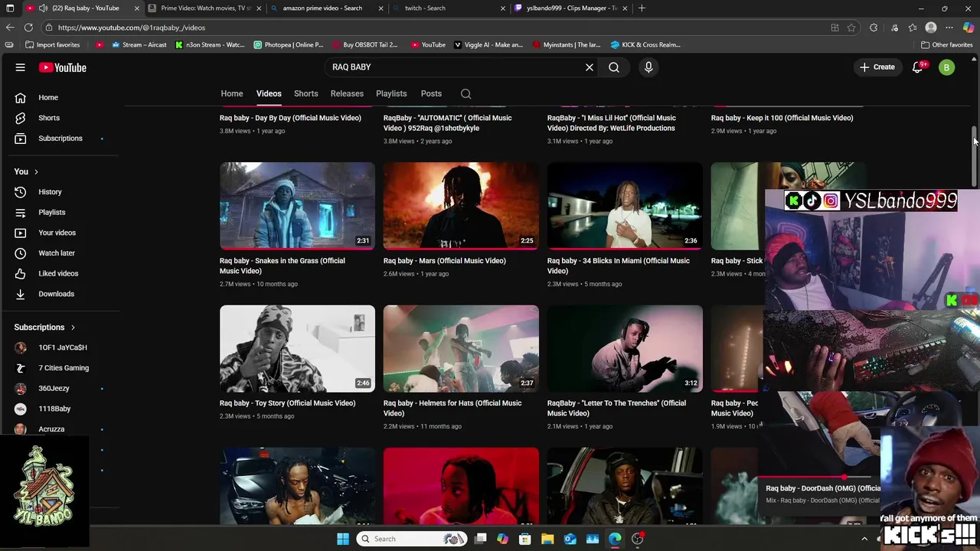Clear the search box with the X icon

tap(590, 67)
